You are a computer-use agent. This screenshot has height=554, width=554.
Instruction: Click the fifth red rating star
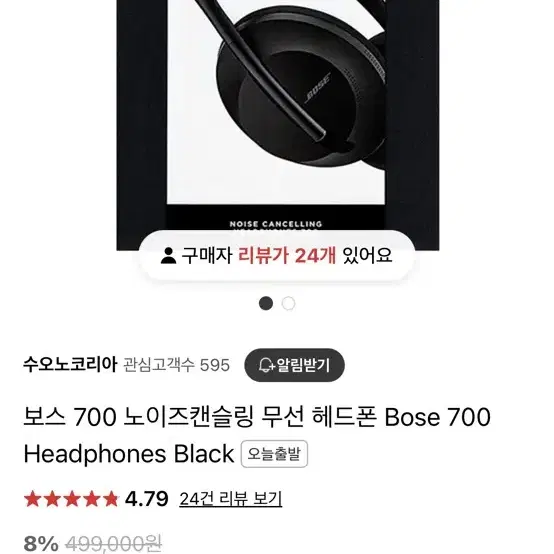110,499
